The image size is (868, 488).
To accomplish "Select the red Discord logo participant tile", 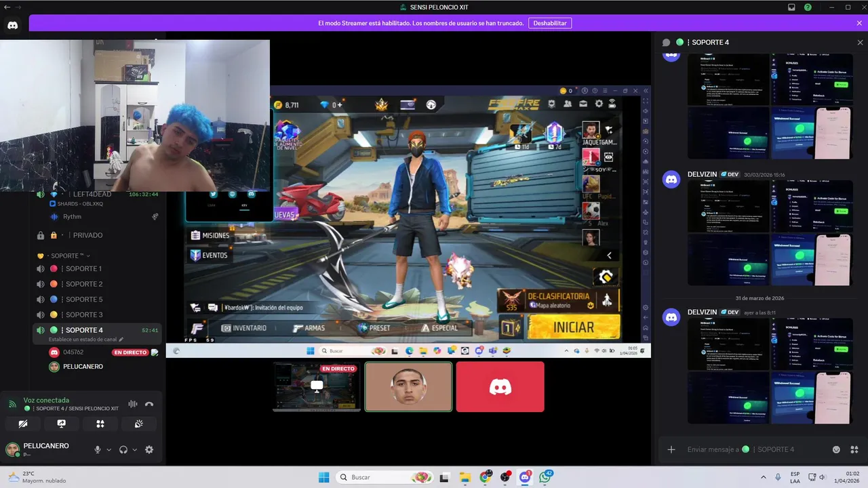I will (x=500, y=386).
